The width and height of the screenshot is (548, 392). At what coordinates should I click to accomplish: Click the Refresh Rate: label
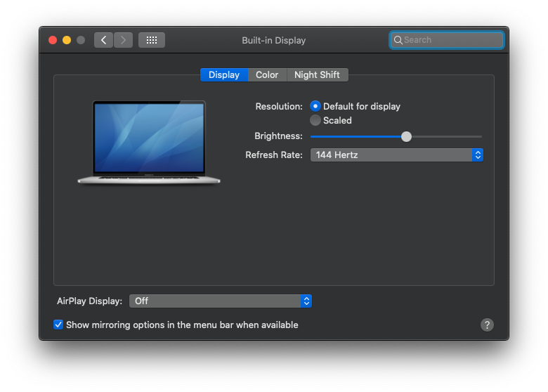pos(274,155)
